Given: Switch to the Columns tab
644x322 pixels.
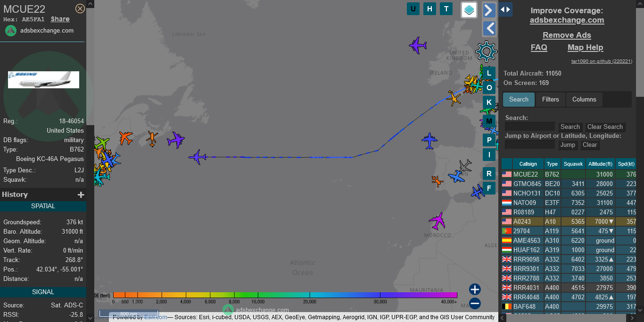Looking at the screenshot, I should click(x=584, y=100).
